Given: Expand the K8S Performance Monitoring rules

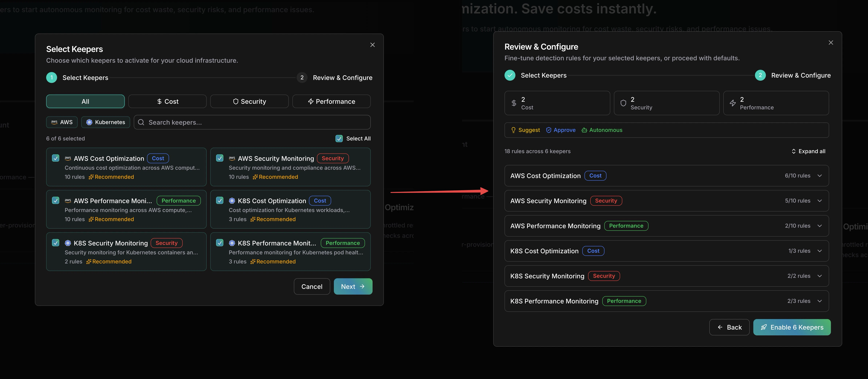Looking at the screenshot, I should [x=820, y=301].
